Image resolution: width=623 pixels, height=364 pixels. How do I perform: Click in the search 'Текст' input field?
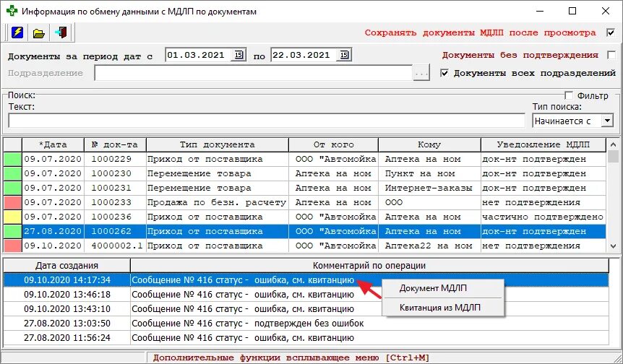point(267,121)
